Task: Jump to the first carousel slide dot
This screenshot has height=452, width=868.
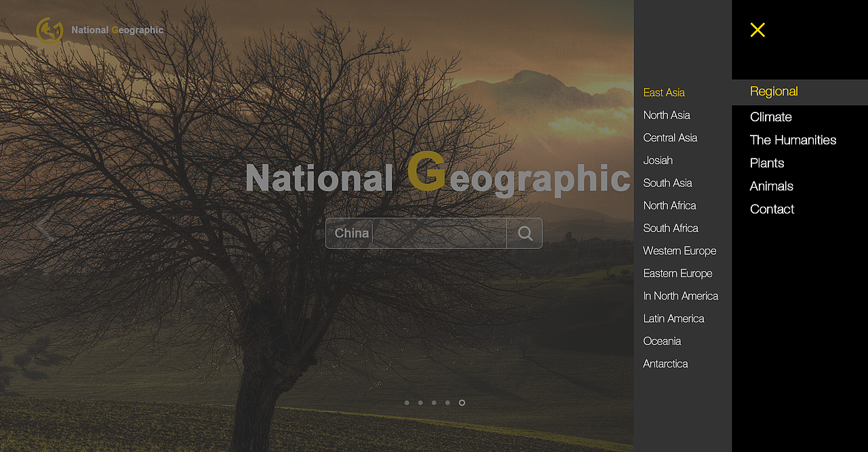Action: click(407, 403)
